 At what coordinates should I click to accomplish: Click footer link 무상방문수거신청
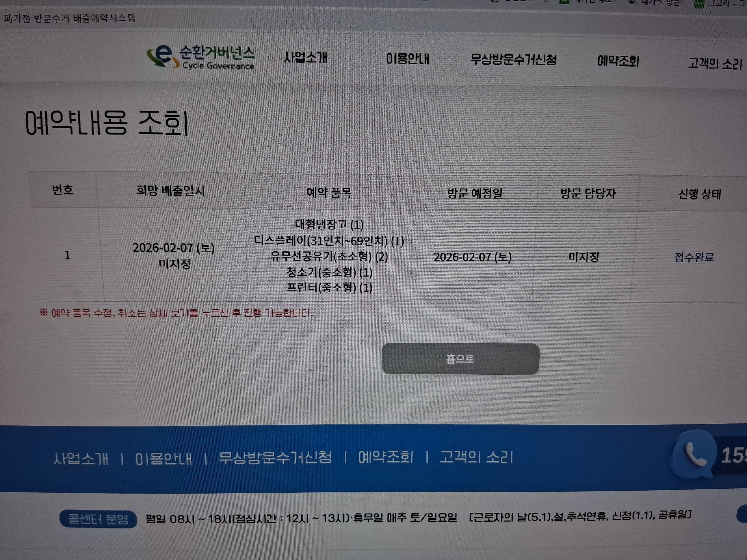pos(275,458)
